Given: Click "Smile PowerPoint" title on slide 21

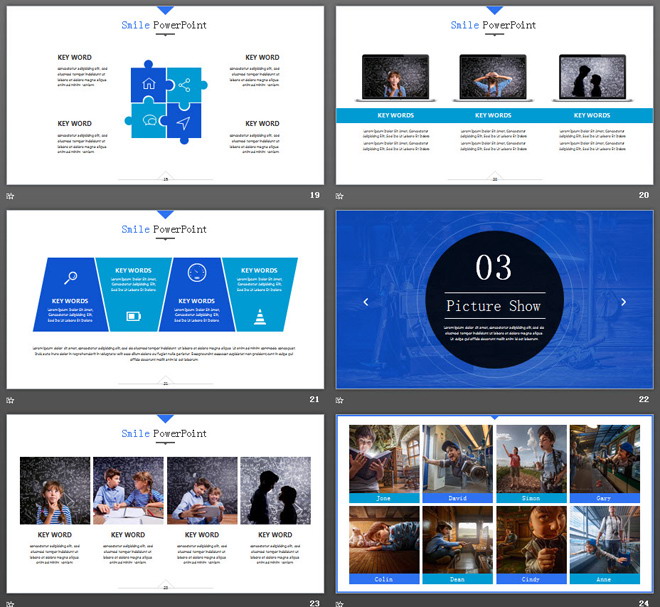Looking at the screenshot, I should click(x=164, y=229).
